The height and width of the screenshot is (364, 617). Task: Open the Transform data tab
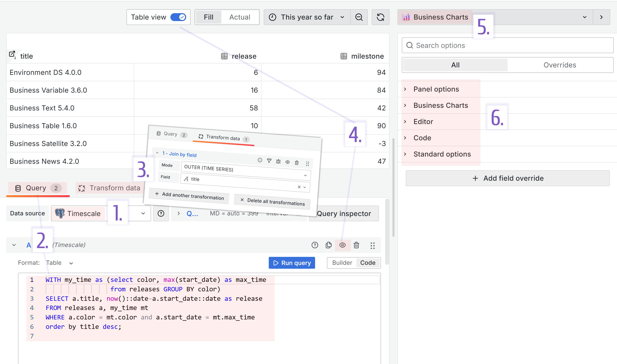point(109,188)
